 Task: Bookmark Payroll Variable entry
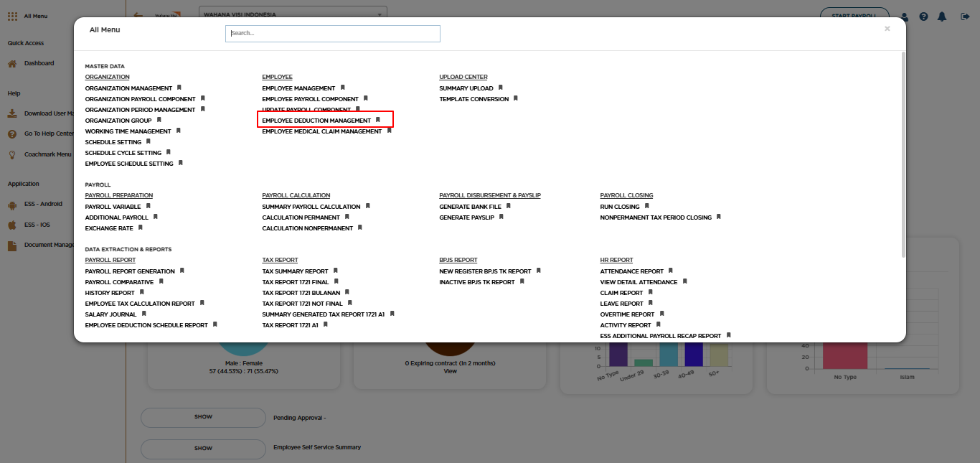click(x=149, y=206)
